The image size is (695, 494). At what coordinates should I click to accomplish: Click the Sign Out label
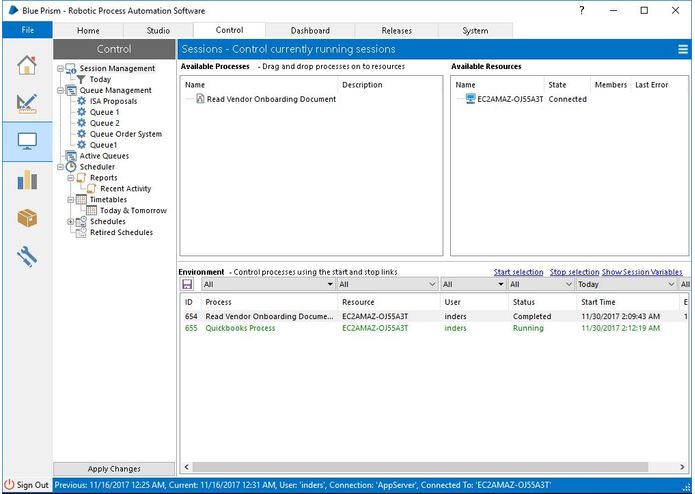click(x=32, y=485)
